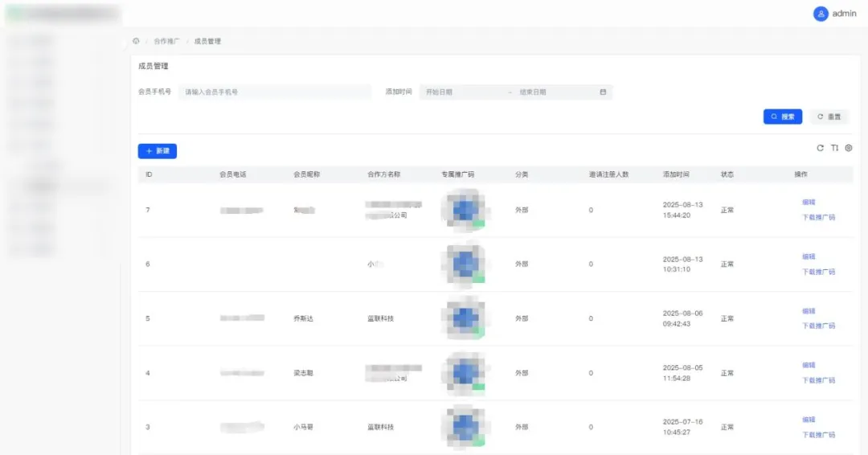The height and width of the screenshot is (455, 868).
Task: Click the 成员管理 breadcrumb item
Action: coord(207,41)
